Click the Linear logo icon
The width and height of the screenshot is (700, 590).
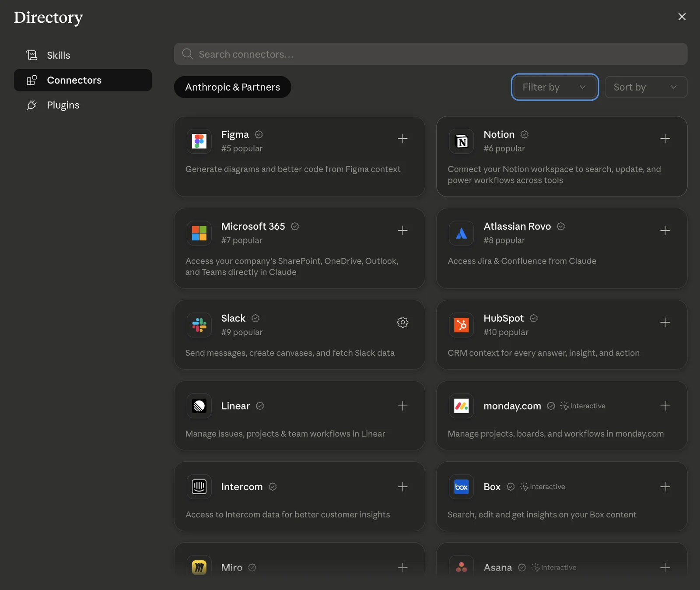(x=199, y=406)
